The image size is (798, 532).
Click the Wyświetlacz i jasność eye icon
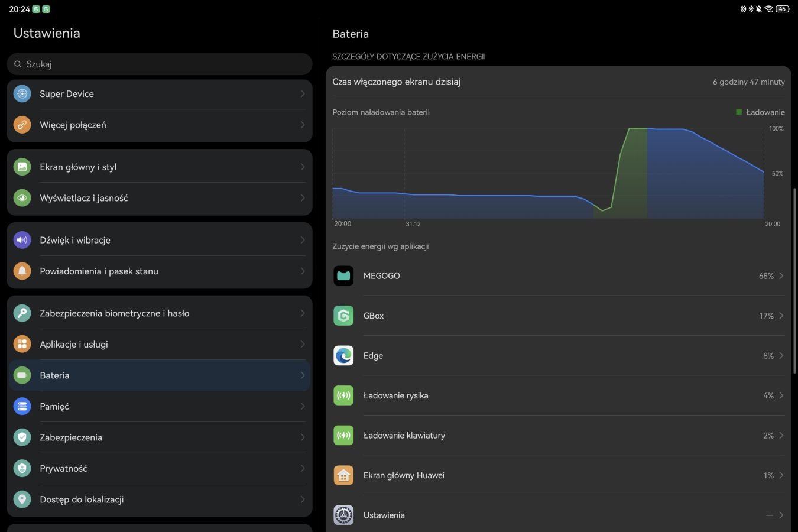(x=22, y=198)
